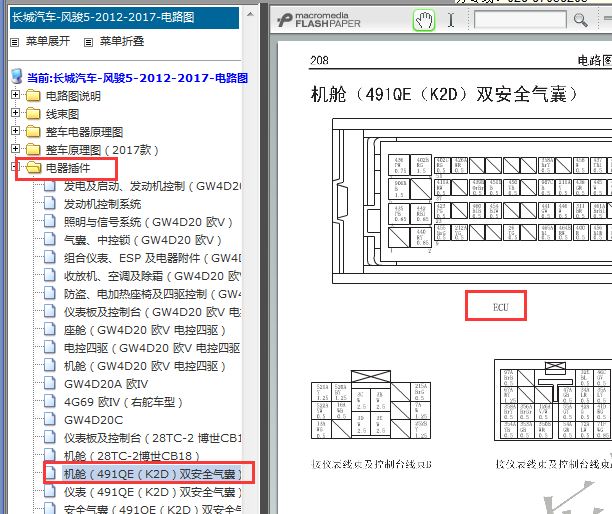Viewport: 612px width, 514px height.
Task: Expand the 整车电器原理图 folder node
Action: tap(15, 131)
